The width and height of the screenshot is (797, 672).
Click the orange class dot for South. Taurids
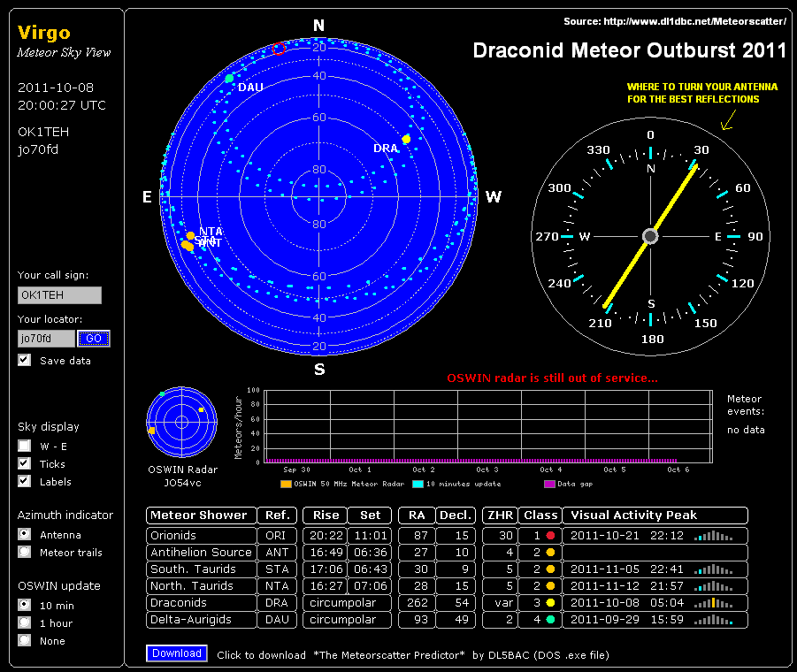point(550,569)
